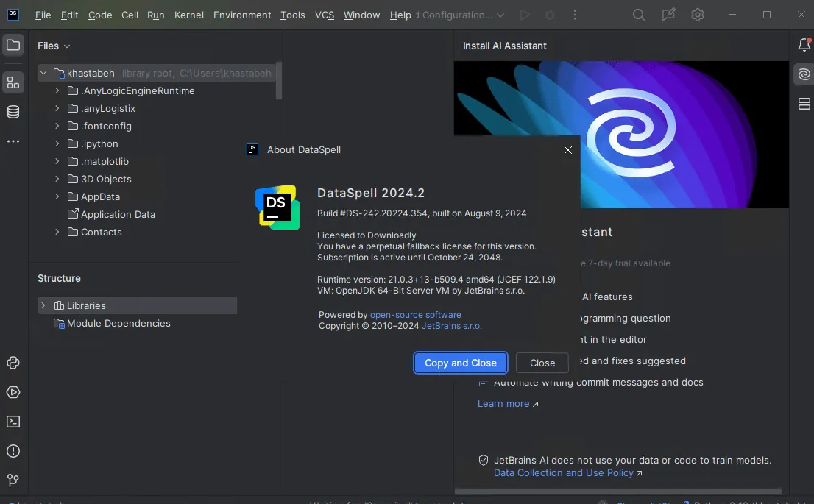Expand the Libraries node in Structure
Viewport: 814px width, 504px height.
(43, 305)
